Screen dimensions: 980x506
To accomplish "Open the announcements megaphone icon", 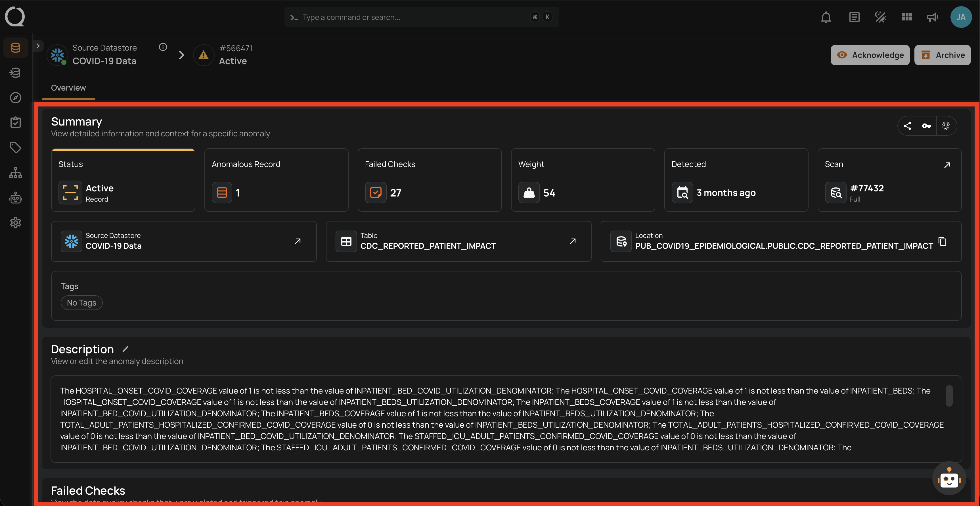I will (932, 17).
